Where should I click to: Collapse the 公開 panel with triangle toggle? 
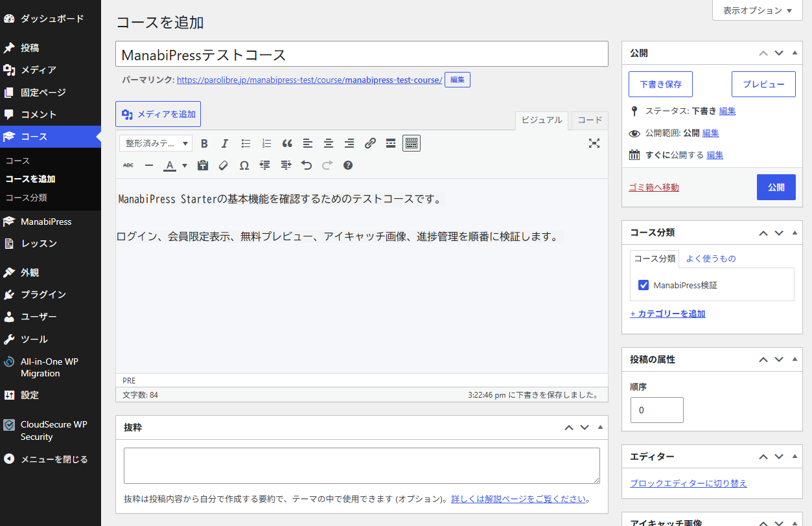pyautogui.click(x=795, y=53)
